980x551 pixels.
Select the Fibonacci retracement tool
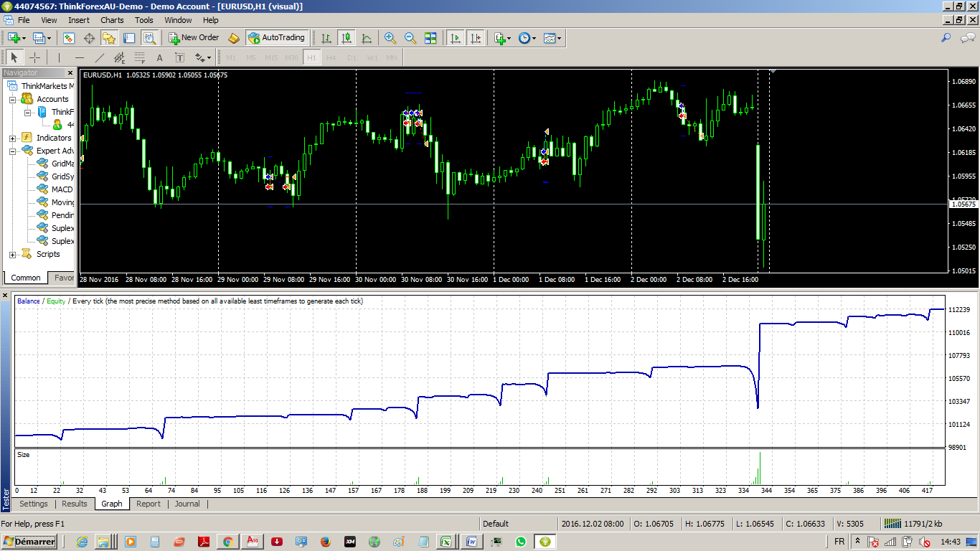[140, 57]
